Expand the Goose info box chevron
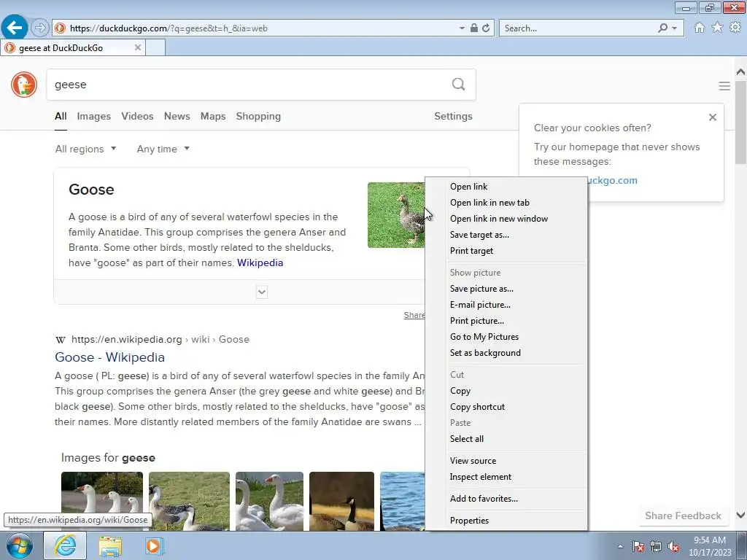The image size is (747, 560). [262, 292]
